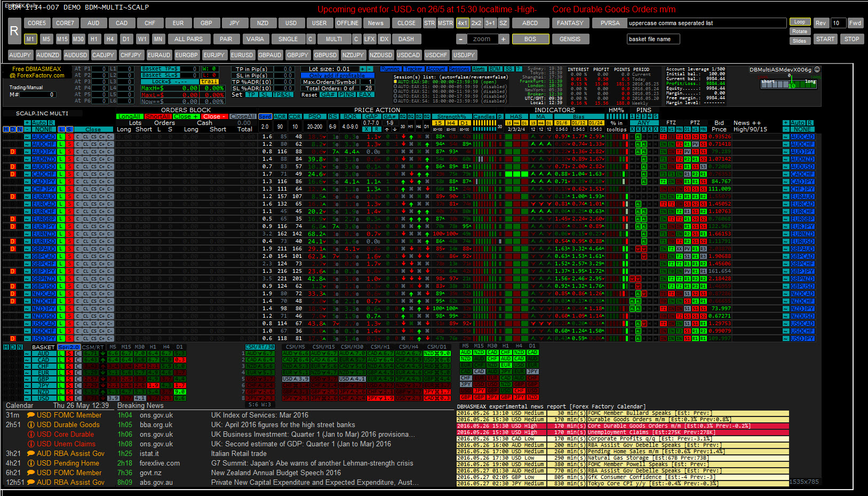Click the LongAll orders button
This screenshot has width=868, height=496.
129,116
